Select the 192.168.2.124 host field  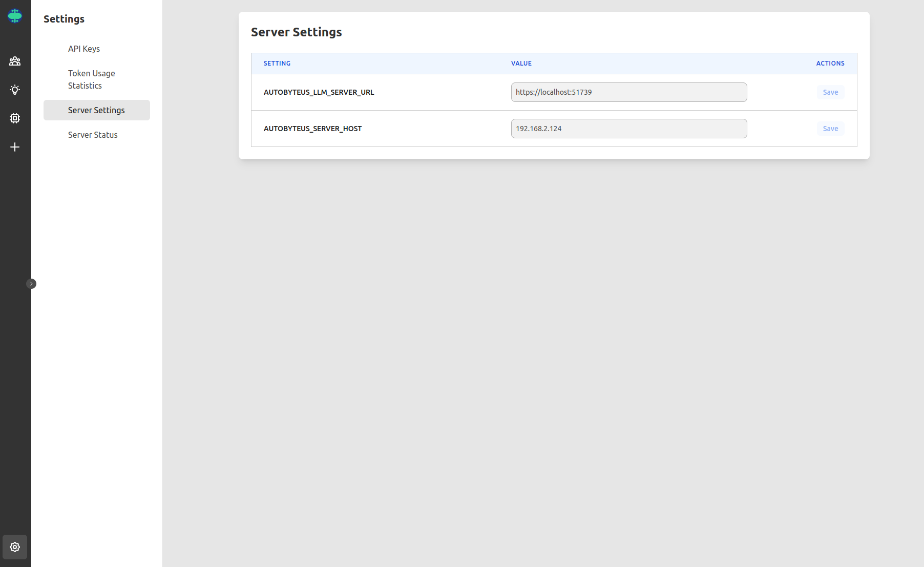click(628, 129)
